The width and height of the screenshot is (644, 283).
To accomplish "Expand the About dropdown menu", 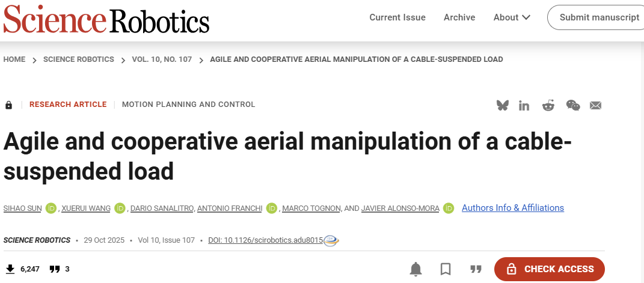I will (512, 17).
